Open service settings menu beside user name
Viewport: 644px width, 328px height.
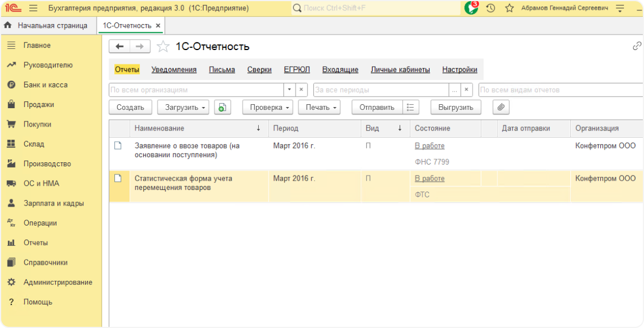tap(620, 8)
